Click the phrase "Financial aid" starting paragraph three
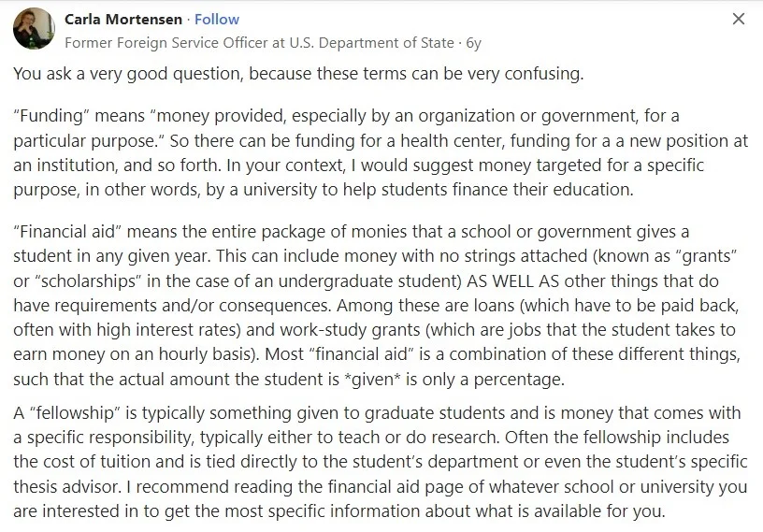 click(67, 231)
